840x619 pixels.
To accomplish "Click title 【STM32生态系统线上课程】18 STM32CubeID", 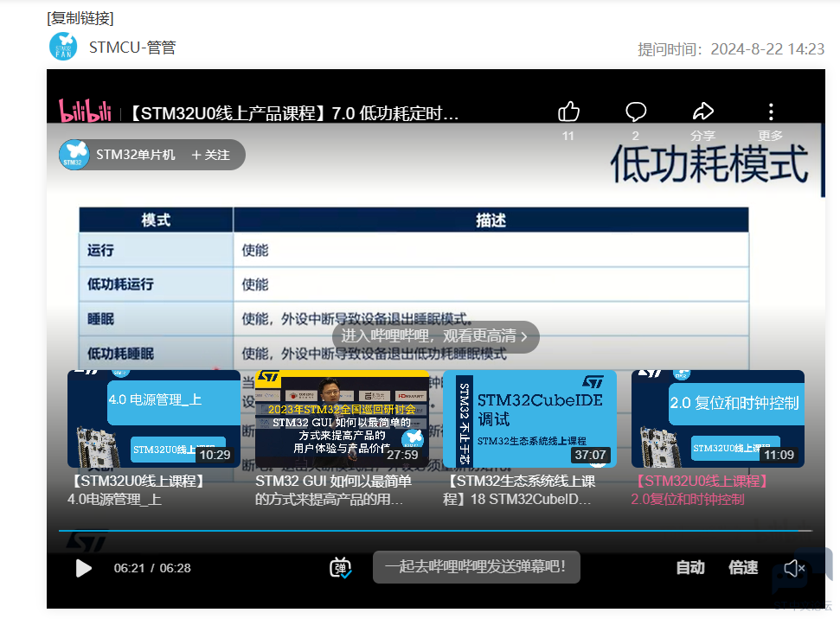I will [x=518, y=490].
